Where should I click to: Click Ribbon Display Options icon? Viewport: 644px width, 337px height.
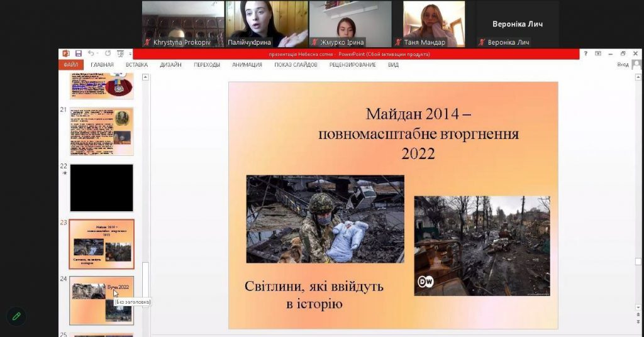click(x=598, y=54)
